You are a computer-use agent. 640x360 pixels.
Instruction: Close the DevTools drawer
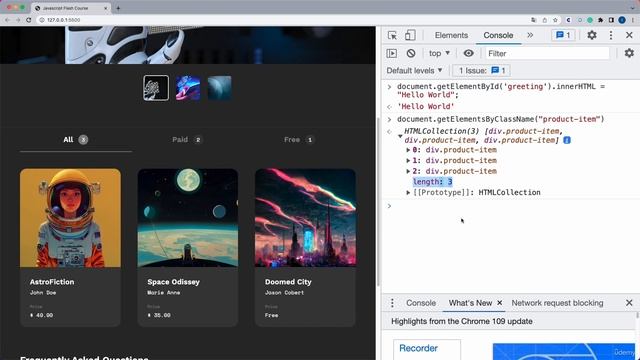[x=629, y=303]
